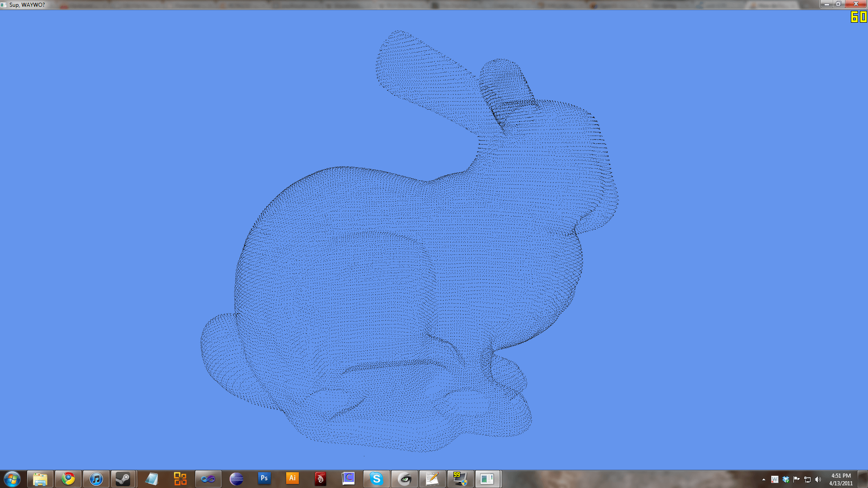Show hidden system tray icons arrow
The width and height of the screenshot is (868, 488).
pyautogui.click(x=764, y=479)
